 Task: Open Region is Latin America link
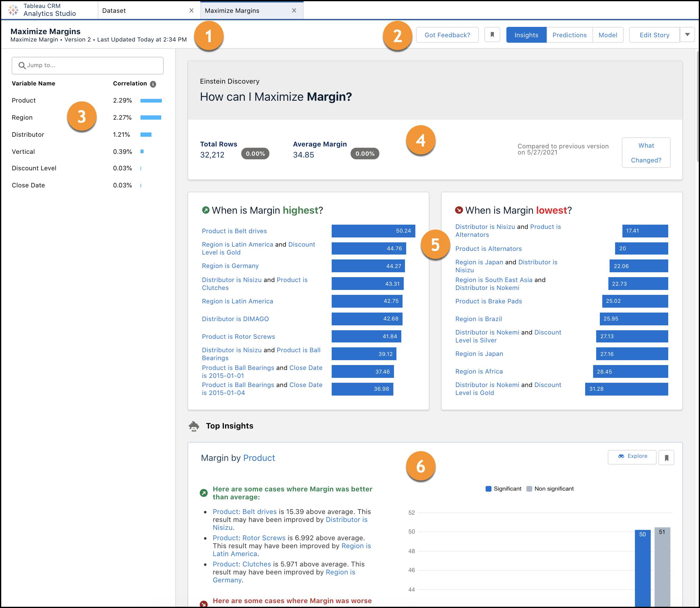coord(237,301)
